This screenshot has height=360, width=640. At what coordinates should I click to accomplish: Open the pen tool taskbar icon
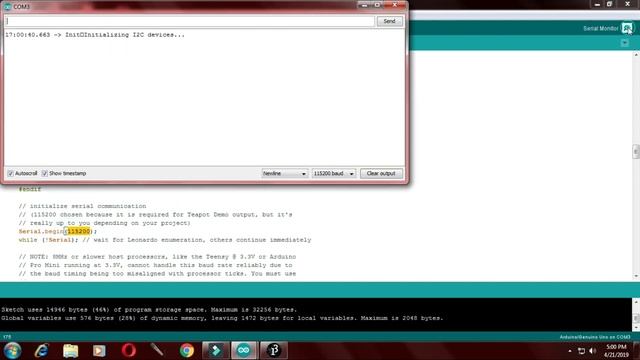157,351
